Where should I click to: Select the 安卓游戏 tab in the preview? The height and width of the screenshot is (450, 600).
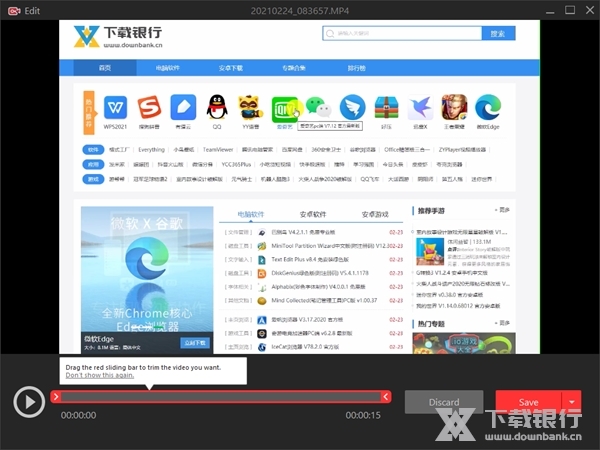375,214
